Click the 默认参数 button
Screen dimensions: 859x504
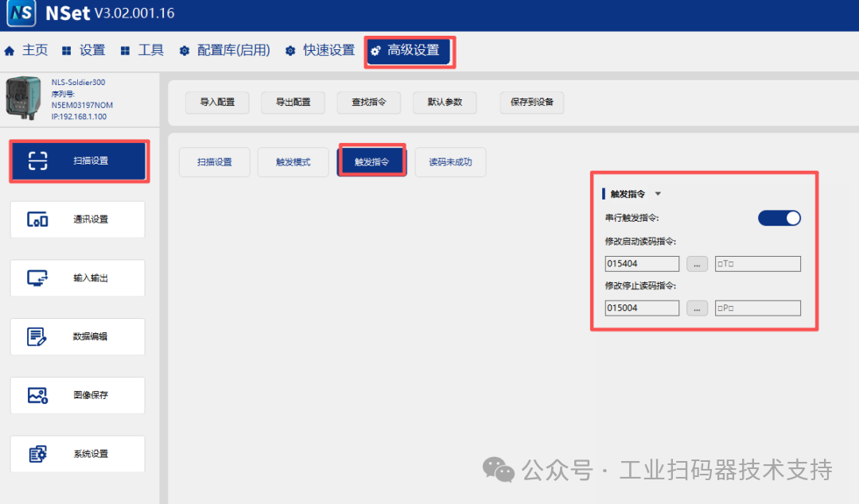445,103
